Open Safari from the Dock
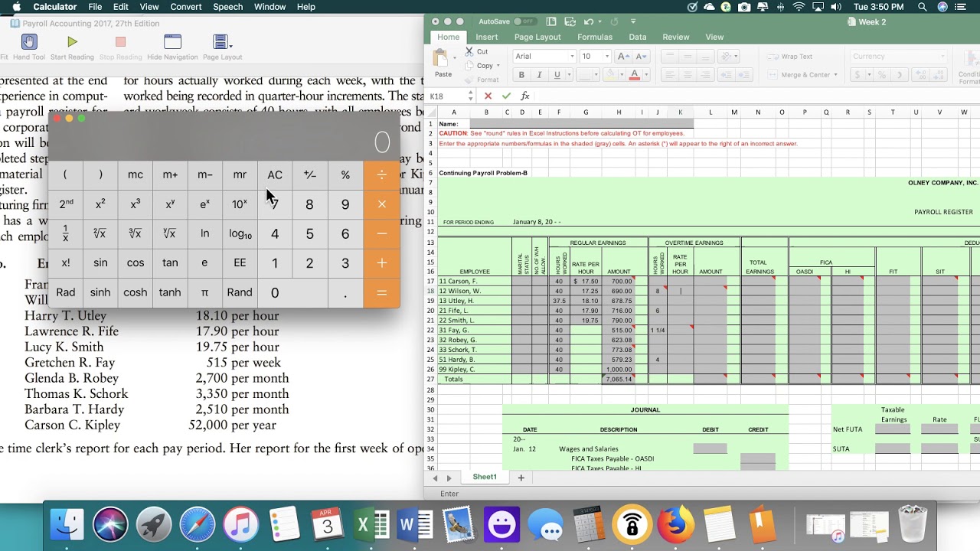 point(198,526)
